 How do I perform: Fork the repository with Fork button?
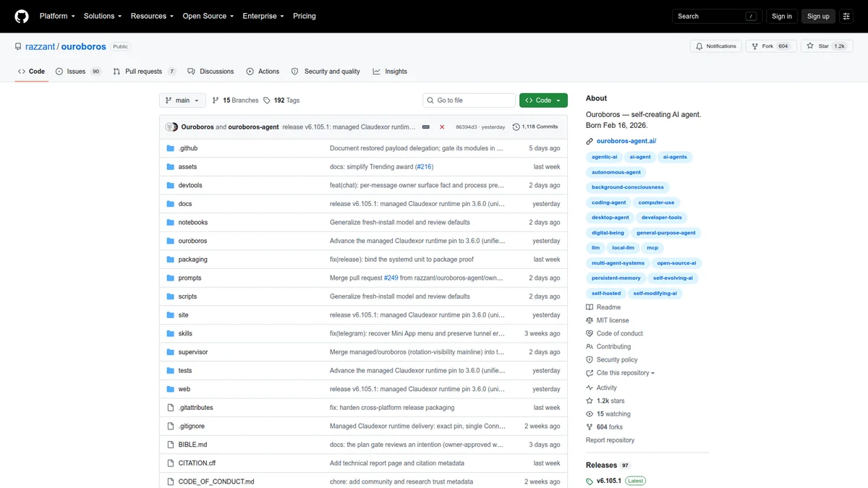click(771, 46)
